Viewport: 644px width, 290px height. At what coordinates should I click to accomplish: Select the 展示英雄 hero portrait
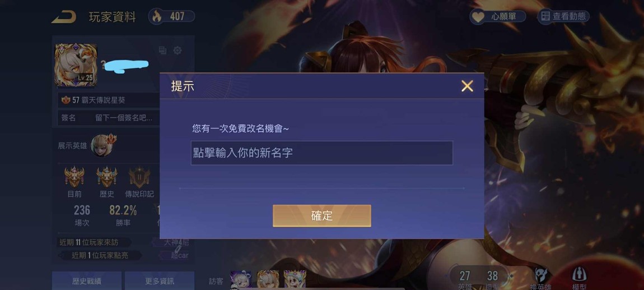[x=102, y=145]
